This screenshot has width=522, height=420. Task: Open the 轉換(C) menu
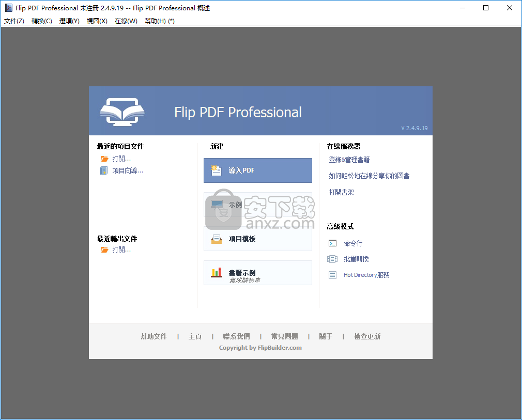(x=42, y=21)
